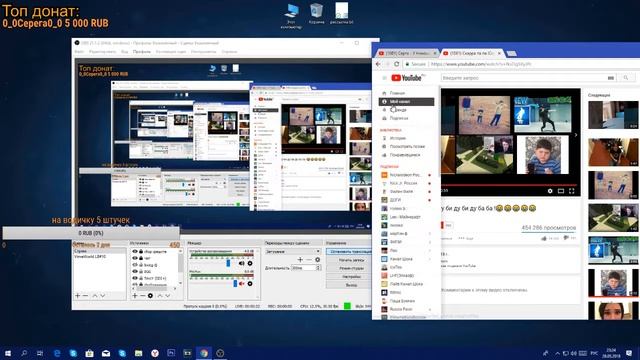
Task: Select 'Мой канал' in YouTube sidebar
Action: pyautogui.click(x=407, y=102)
